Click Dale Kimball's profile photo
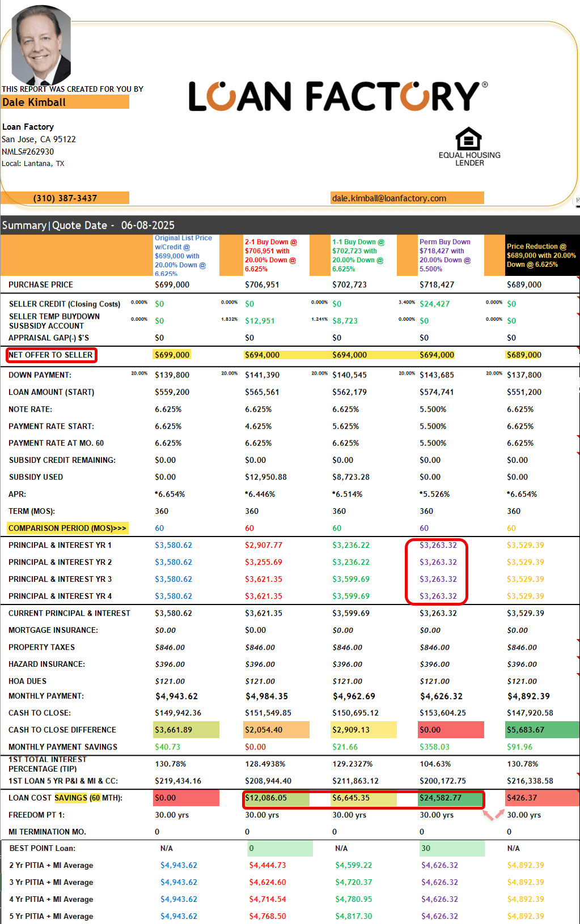Screen dimensions: 580x924 coord(41,45)
